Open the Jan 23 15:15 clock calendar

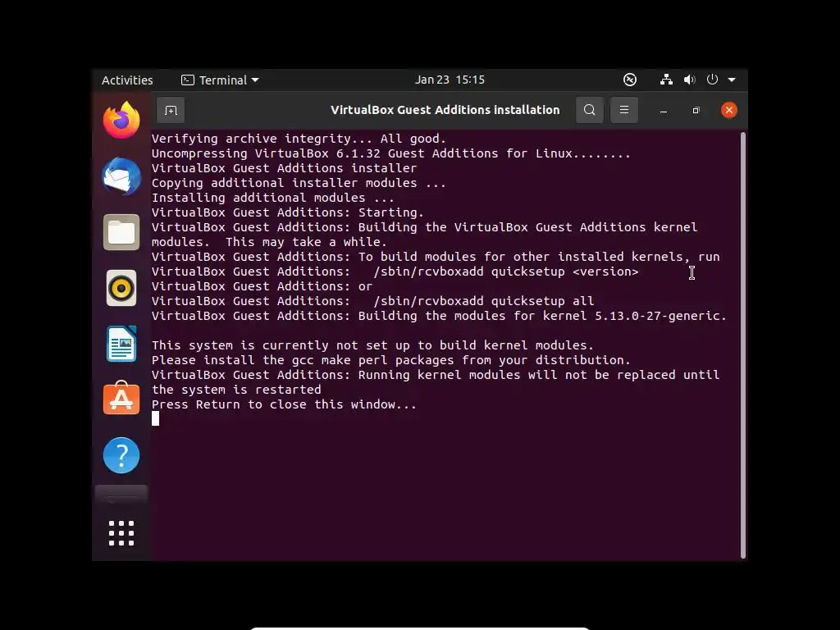(x=450, y=80)
